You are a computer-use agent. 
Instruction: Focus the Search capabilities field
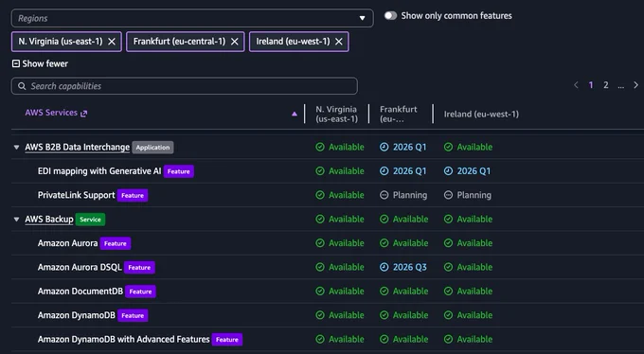(x=185, y=86)
